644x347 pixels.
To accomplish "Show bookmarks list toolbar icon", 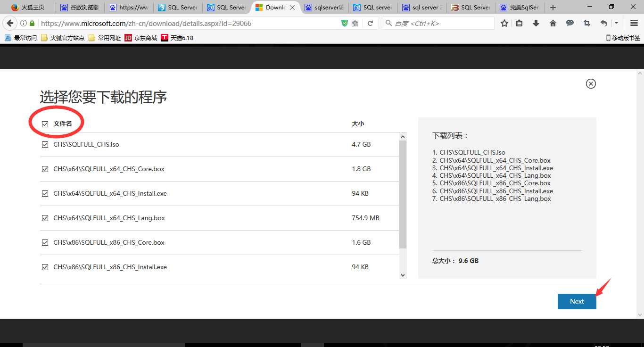I will 519,23.
